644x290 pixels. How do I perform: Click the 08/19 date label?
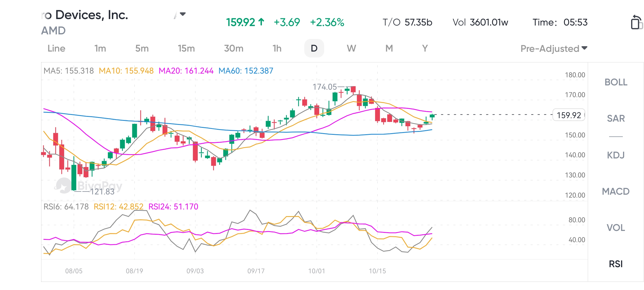[134, 271]
